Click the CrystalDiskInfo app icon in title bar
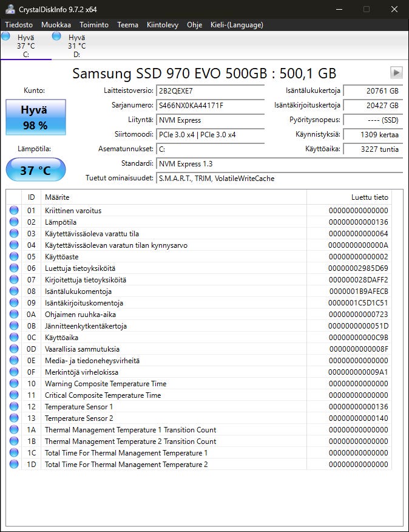This screenshot has width=409, height=532. (8, 9)
